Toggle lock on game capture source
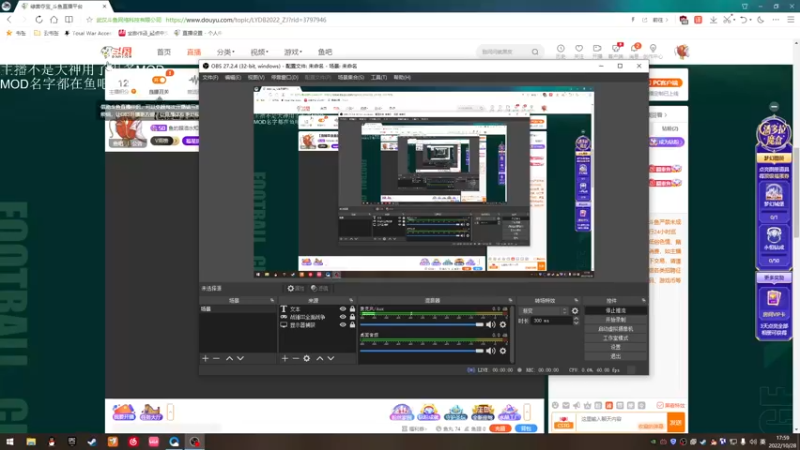The height and width of the screenshot is (450, 800). 352,317
